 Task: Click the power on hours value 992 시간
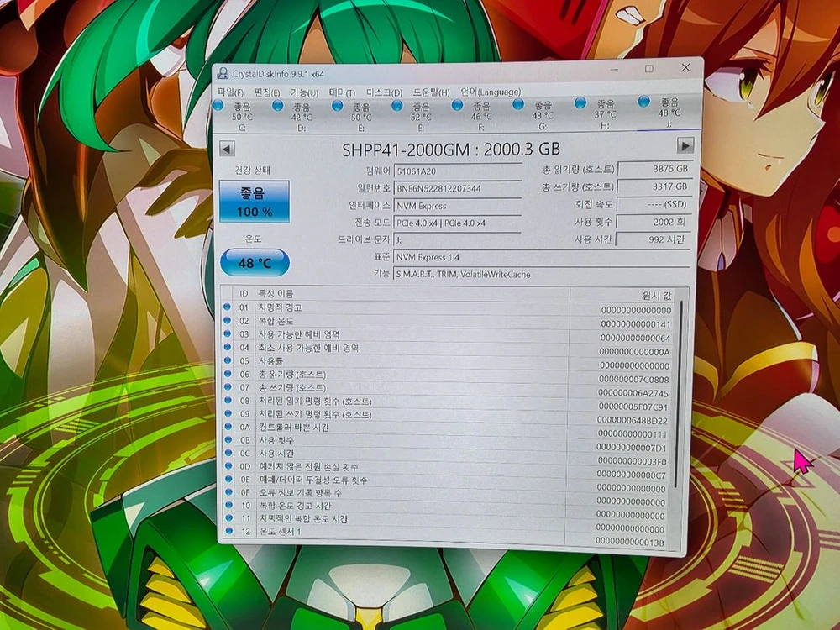click(x=653, y=239)
